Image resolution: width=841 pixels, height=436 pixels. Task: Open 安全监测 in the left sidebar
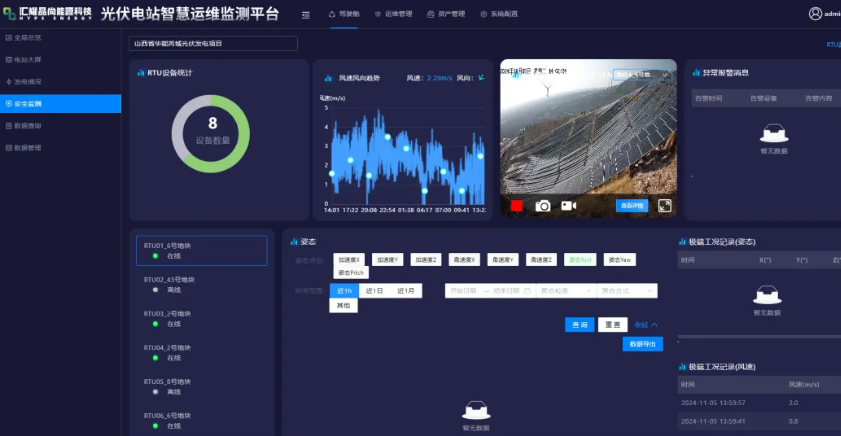tap(60, 104)
